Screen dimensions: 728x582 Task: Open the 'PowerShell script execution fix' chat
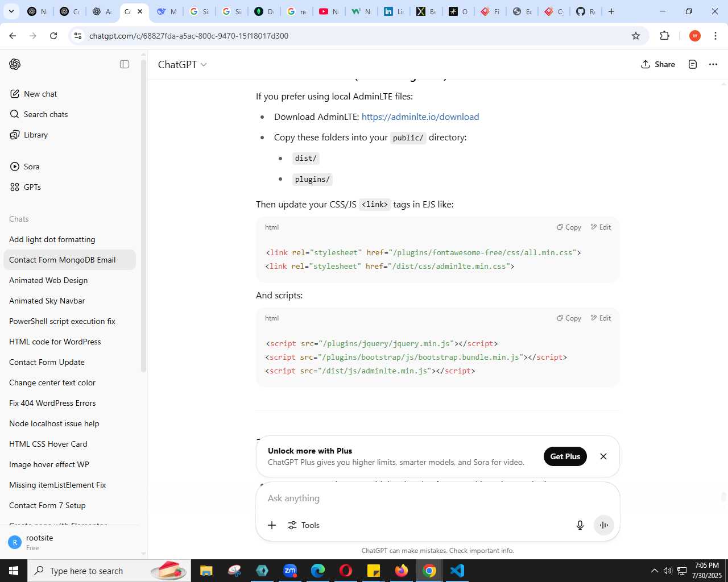[69, 321]
